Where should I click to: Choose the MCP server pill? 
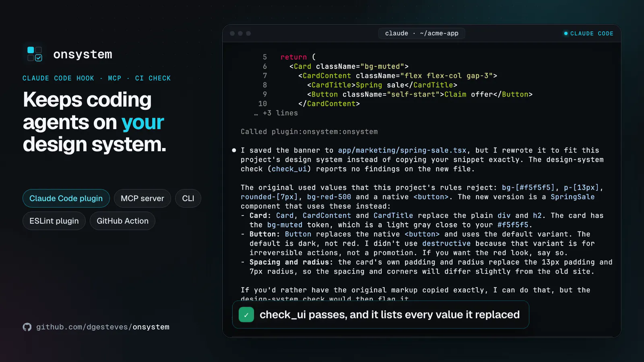[x=142, y=198]
